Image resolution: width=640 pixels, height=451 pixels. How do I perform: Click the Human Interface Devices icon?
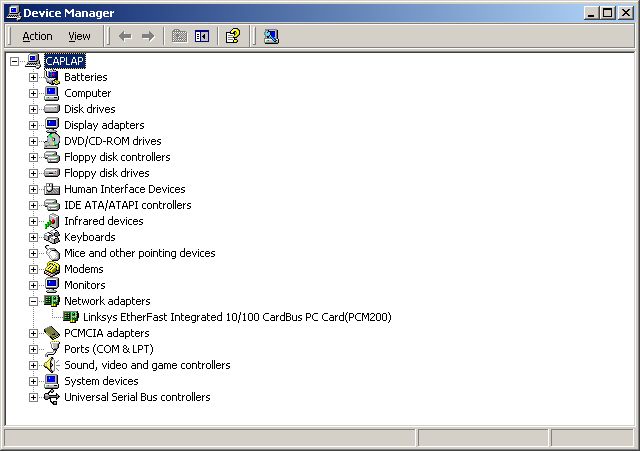pyautogui.click(x=52, y=189)
